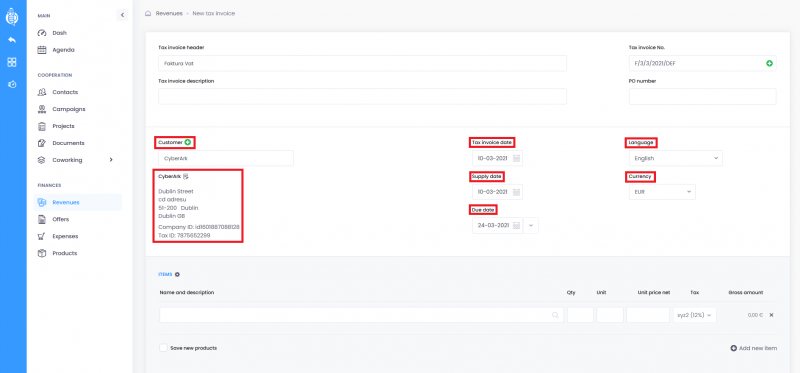Remove the item row with X icon
800x373 pixels.
click(x=771, y=315)
